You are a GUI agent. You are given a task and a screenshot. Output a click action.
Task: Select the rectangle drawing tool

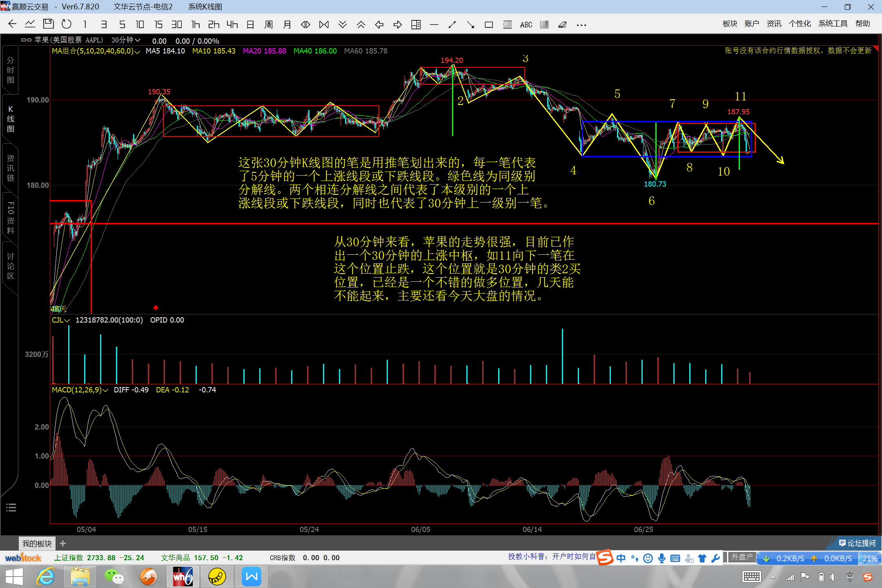click(489, 25)
